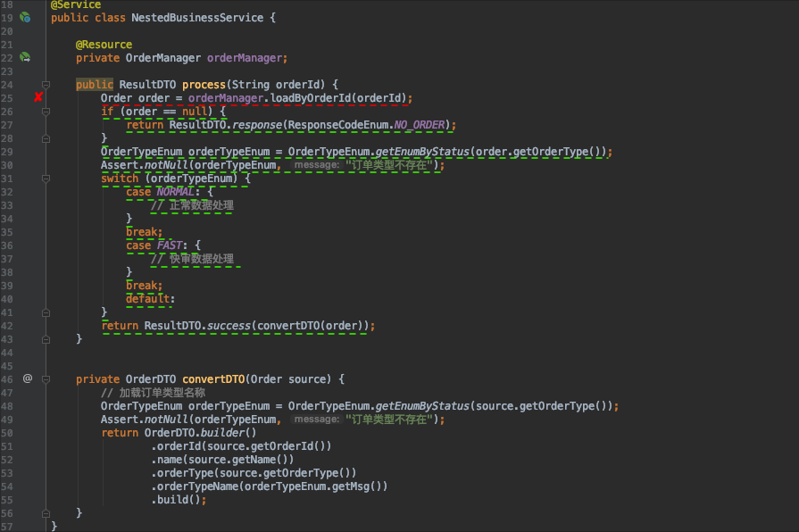Click the red X marker on line 25

[x=38, y=97]
